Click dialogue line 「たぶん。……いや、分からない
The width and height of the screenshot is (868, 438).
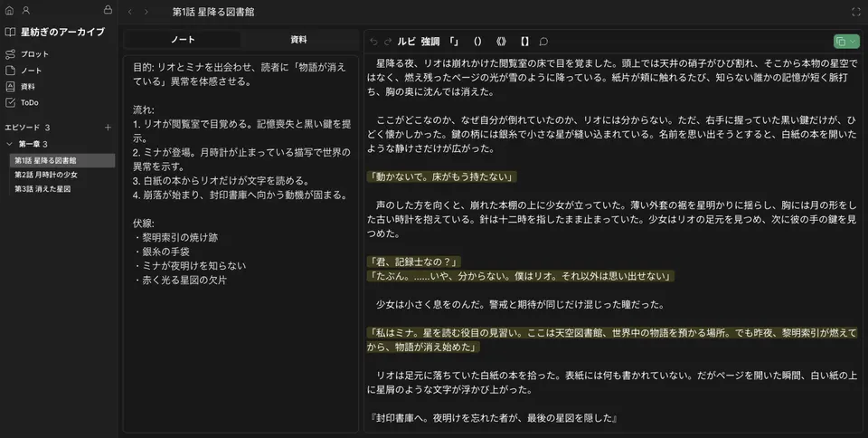(x=521, y=276)
